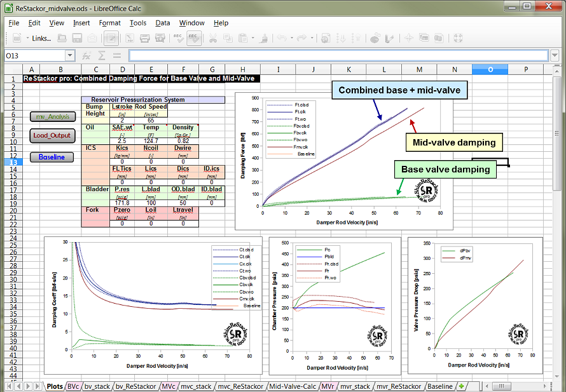Click the Page Preview icon
566x392 pixels.
coord(160,38)
